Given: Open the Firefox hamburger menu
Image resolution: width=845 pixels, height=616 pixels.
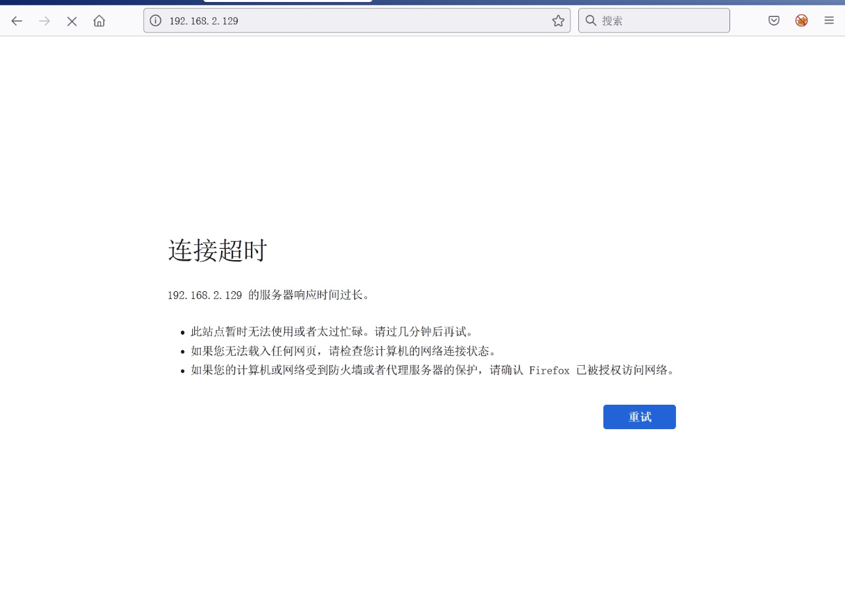Looking at the screenshot, I should point(829,20).
